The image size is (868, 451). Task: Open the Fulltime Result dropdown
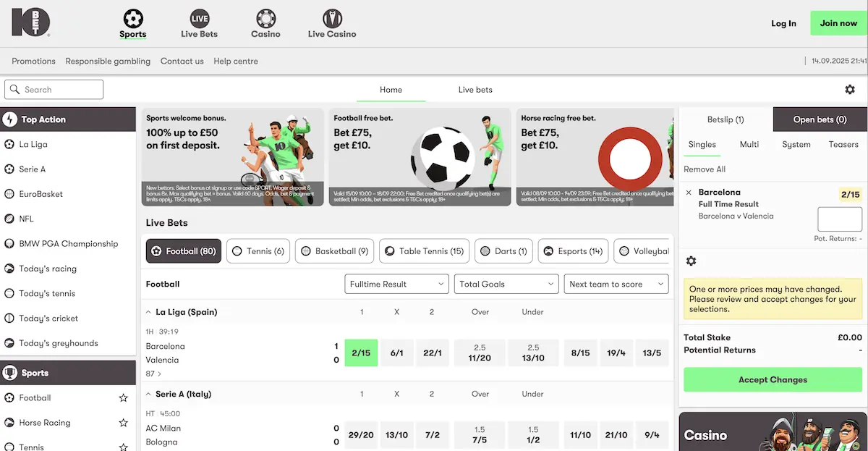pos(396,284)
